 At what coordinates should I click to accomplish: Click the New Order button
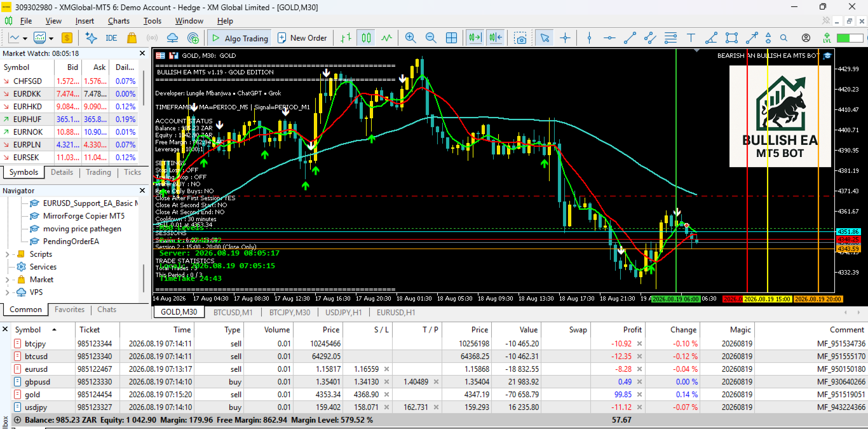(x=301, y=38)
